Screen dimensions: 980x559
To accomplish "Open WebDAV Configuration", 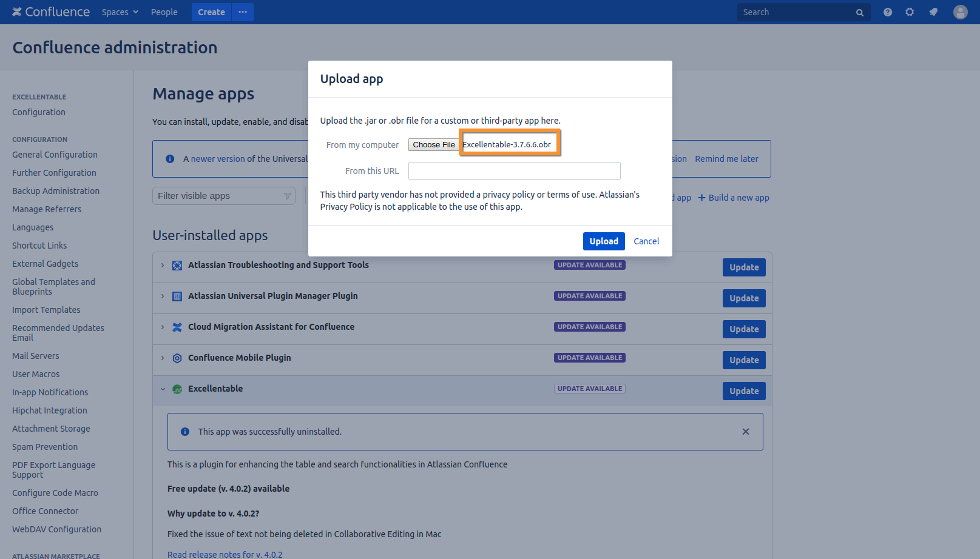I will 57,529.
